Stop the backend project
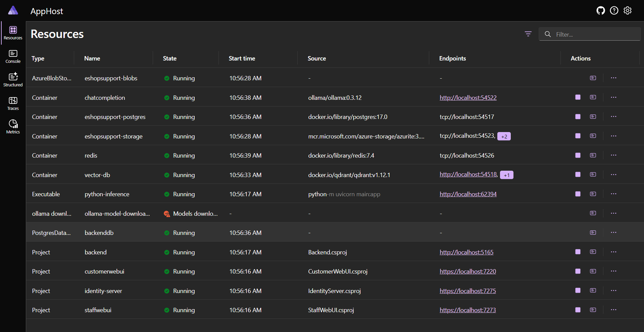The height and width of the screenshot is (332, 644). [578, 252]
